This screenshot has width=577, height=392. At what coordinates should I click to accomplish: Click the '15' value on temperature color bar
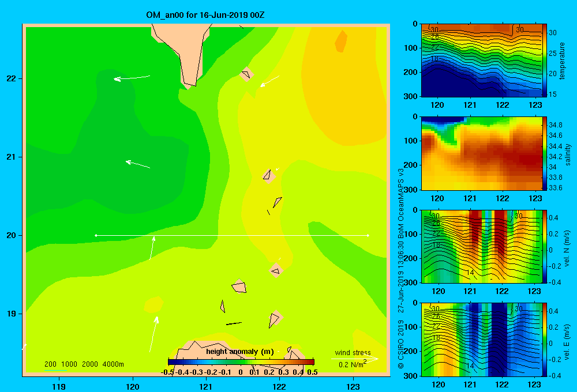pos(553,94)
